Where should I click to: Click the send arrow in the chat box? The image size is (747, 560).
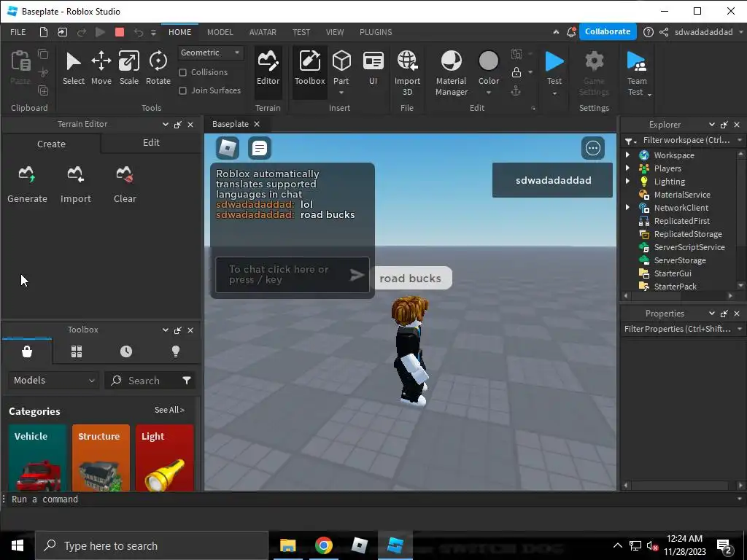[357, 275]
